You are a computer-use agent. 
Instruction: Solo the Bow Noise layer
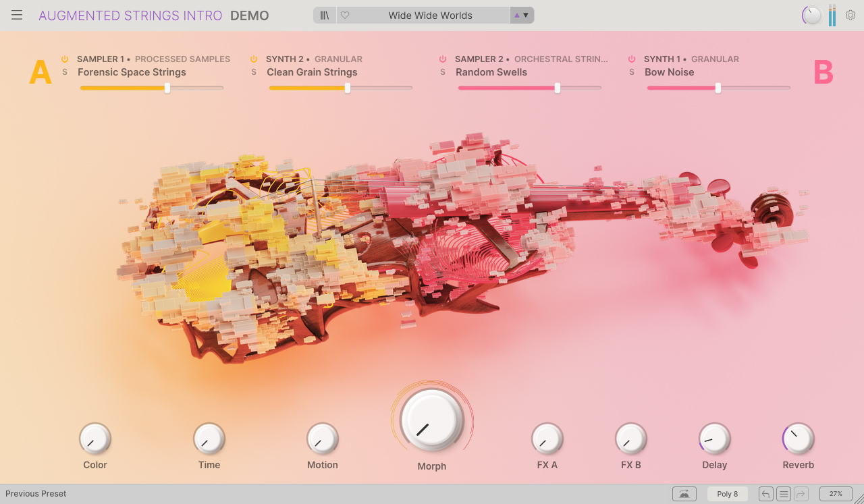click(x=632, y=72)
